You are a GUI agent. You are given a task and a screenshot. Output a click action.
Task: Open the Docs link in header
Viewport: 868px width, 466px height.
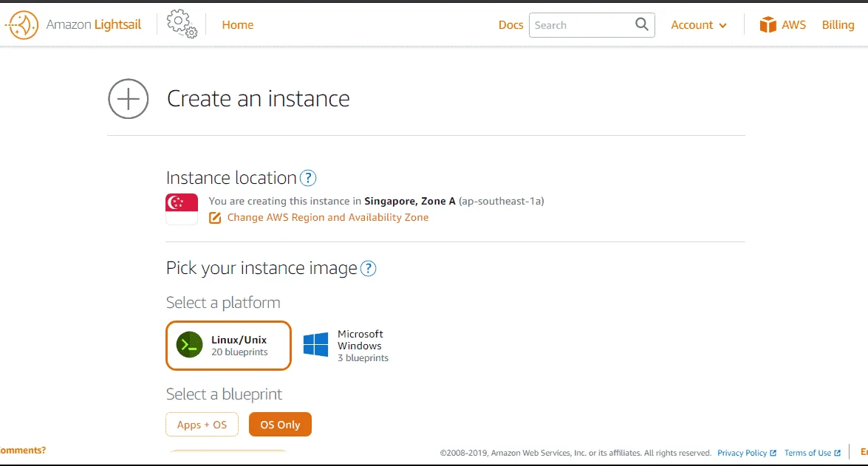click(510, 25)
